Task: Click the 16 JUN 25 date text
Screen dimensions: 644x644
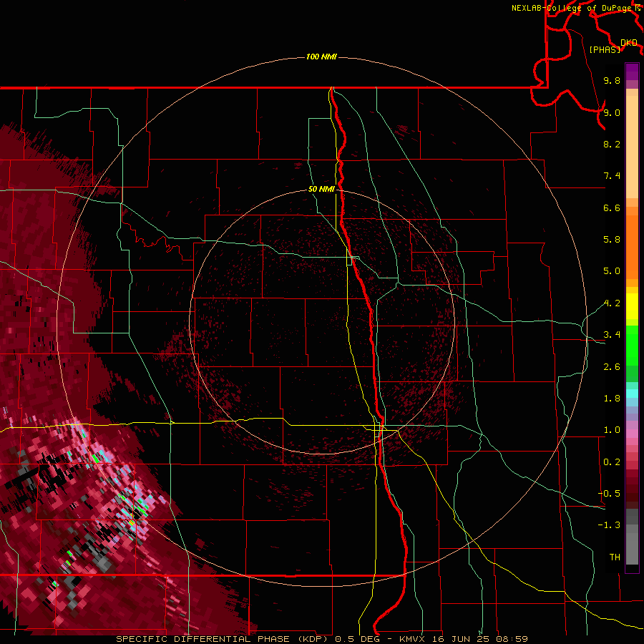Action: click(460, 639)
